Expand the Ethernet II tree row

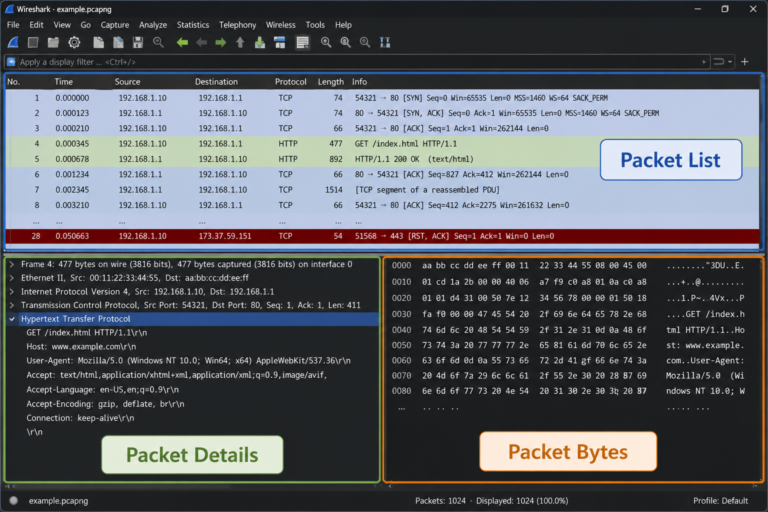(12, 278)
